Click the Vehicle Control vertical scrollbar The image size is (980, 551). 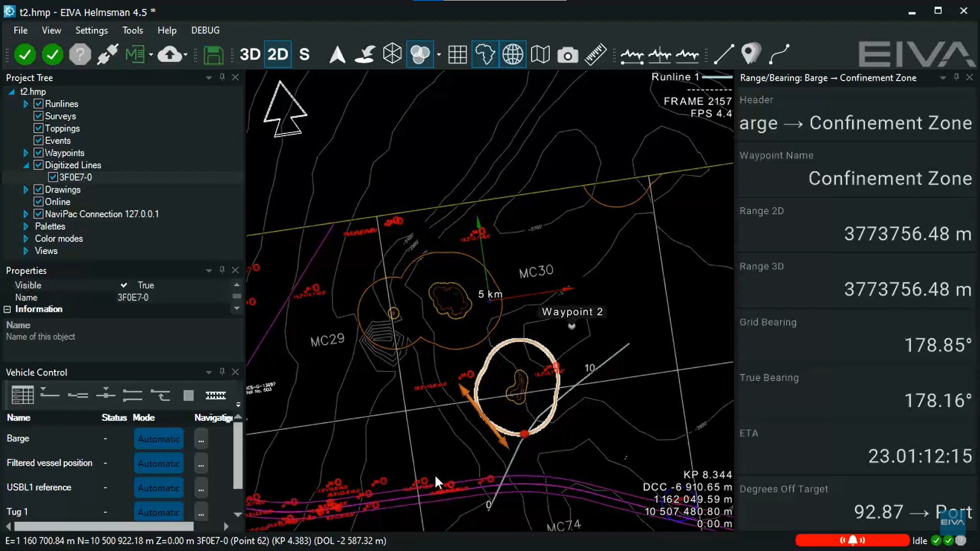238,456
